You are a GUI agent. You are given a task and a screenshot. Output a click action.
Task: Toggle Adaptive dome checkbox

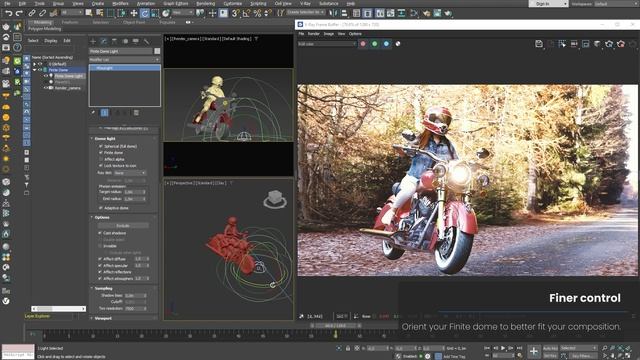pos(101,208)
